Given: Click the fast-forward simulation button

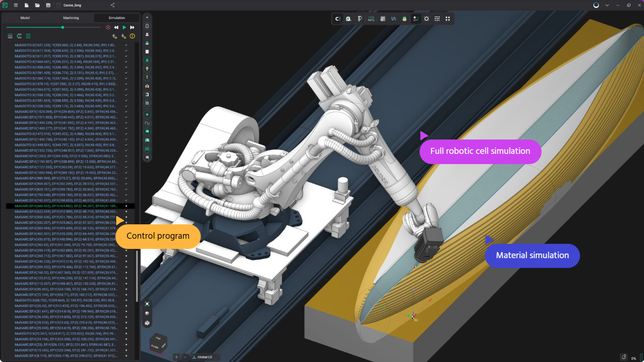Looking at the screenshot, I should click(132, 27).
